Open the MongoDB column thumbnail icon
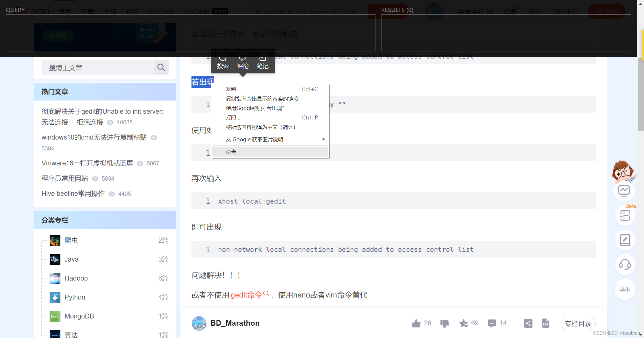Screen dimensions: 644x338 55,316
